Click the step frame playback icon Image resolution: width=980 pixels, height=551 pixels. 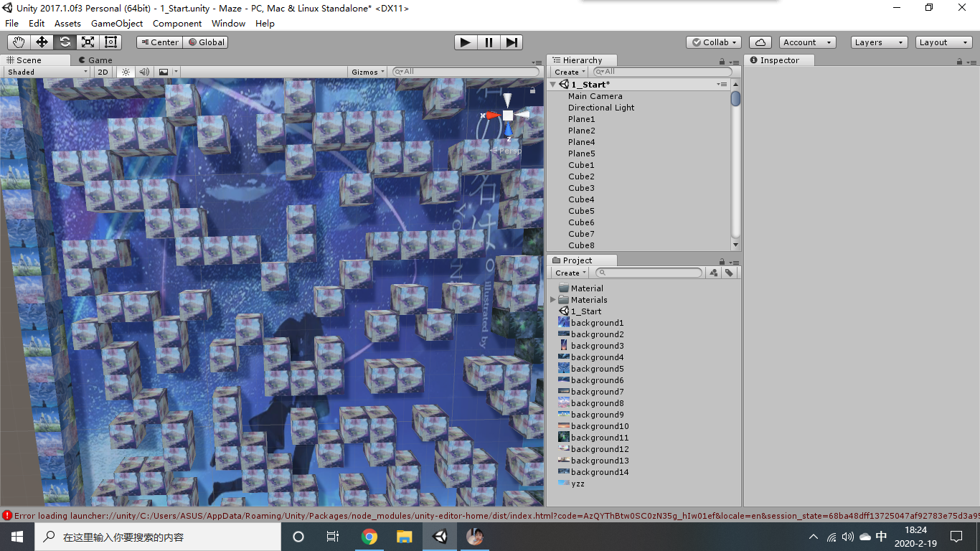[x=512, y=42]
